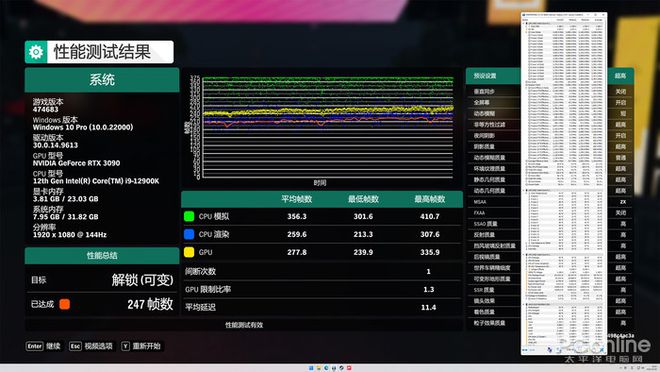
Task: Click the 间断次数 row label
Action: [x=200, y=271]
